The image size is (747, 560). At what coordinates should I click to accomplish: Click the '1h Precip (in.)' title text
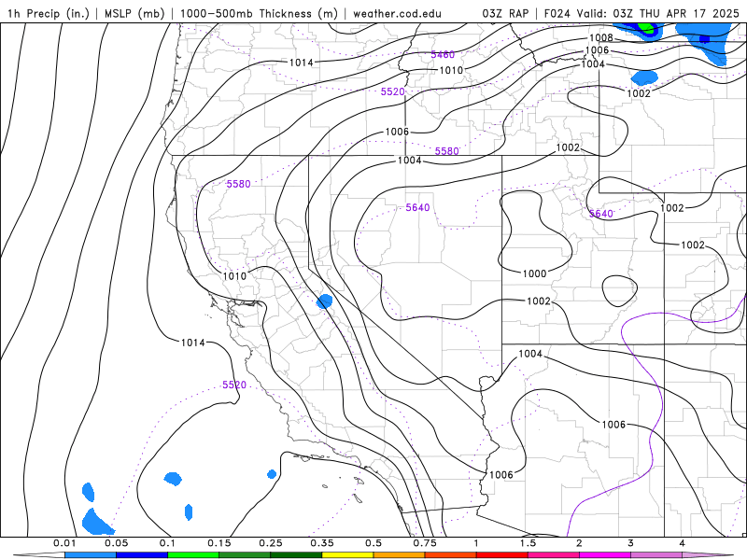[49, 13]
